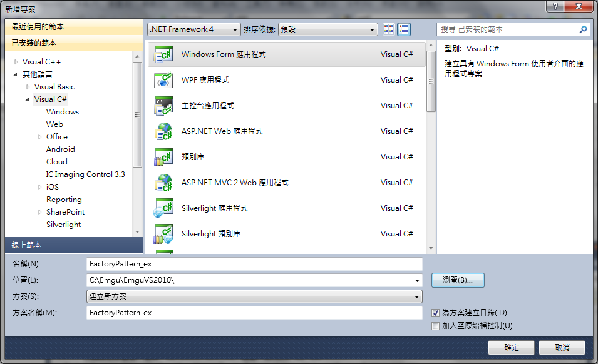The height and width of the screenshot is (364, 598).
Task: Pick the ASP.NET Web application template icon
Action: point(163,131)
